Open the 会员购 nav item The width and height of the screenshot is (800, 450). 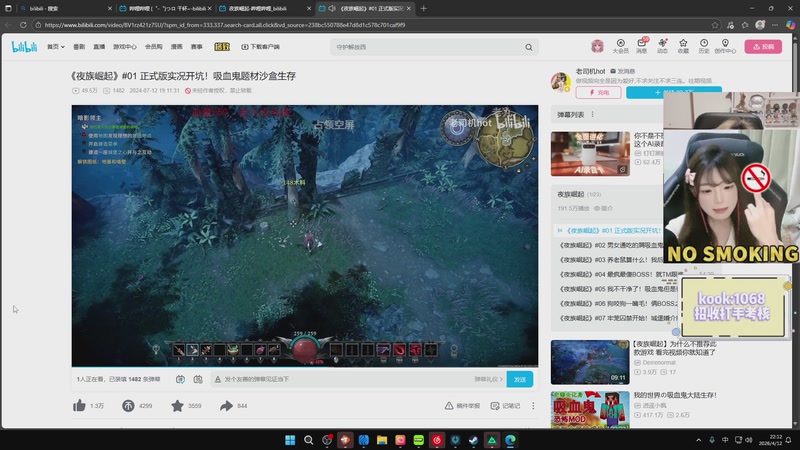click(x=154, y=47)
